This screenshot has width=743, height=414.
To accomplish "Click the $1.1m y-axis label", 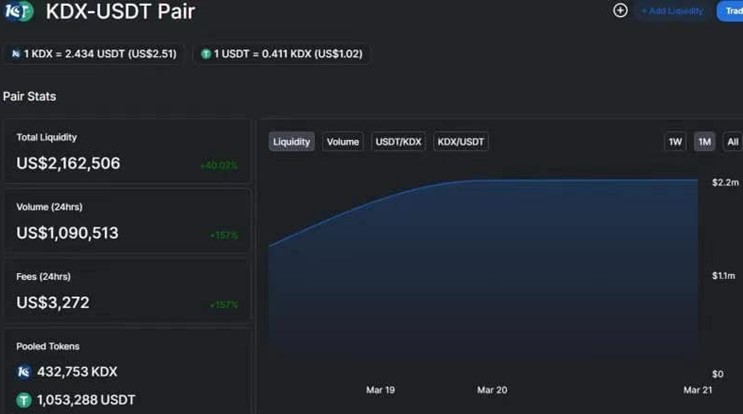I will (x=724, y=276).
